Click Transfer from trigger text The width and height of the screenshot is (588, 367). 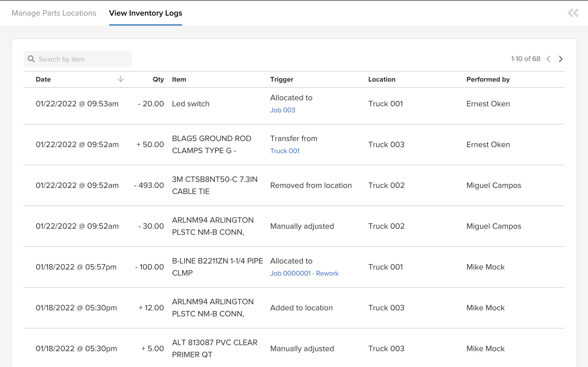(294, 139)
